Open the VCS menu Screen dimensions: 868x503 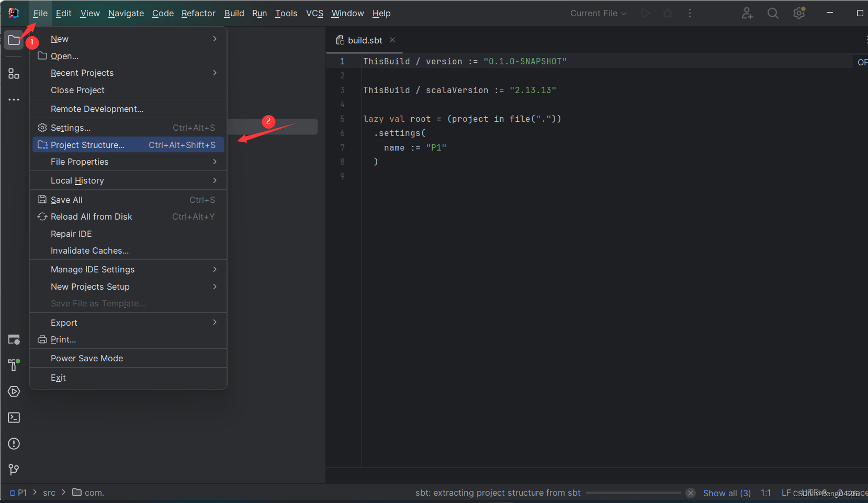[314, 13]
